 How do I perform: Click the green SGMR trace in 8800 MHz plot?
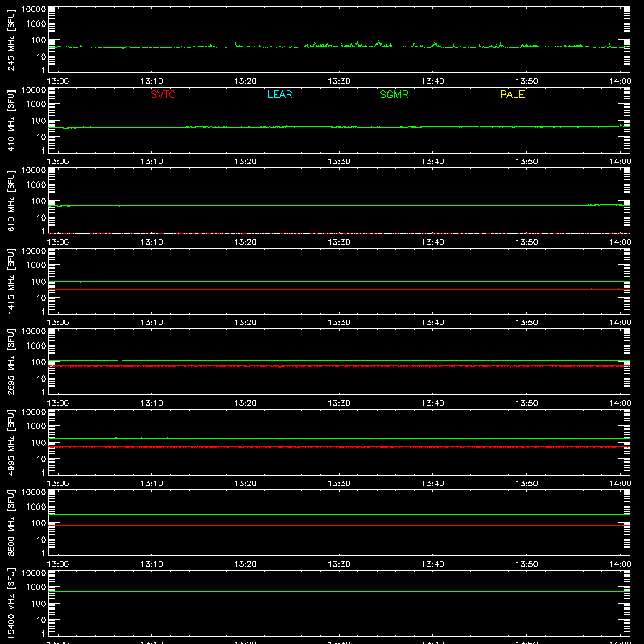(339, 514)
